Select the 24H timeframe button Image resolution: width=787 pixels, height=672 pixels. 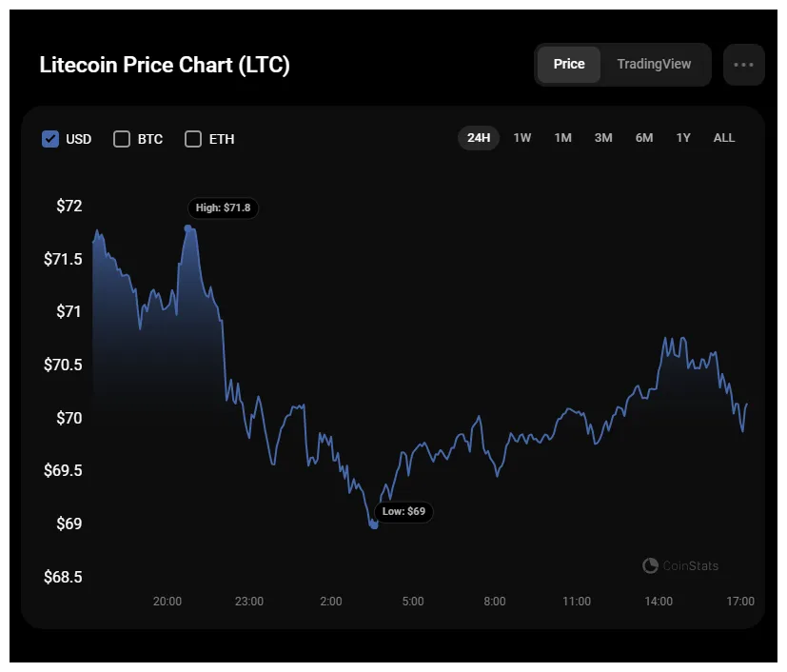coord(479,138)
